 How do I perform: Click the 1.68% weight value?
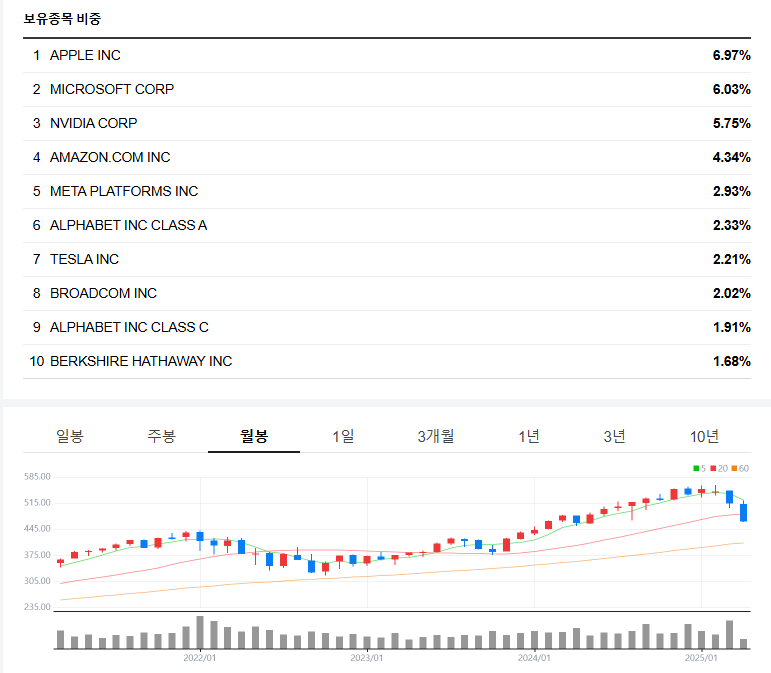click(x=732, y=361)
